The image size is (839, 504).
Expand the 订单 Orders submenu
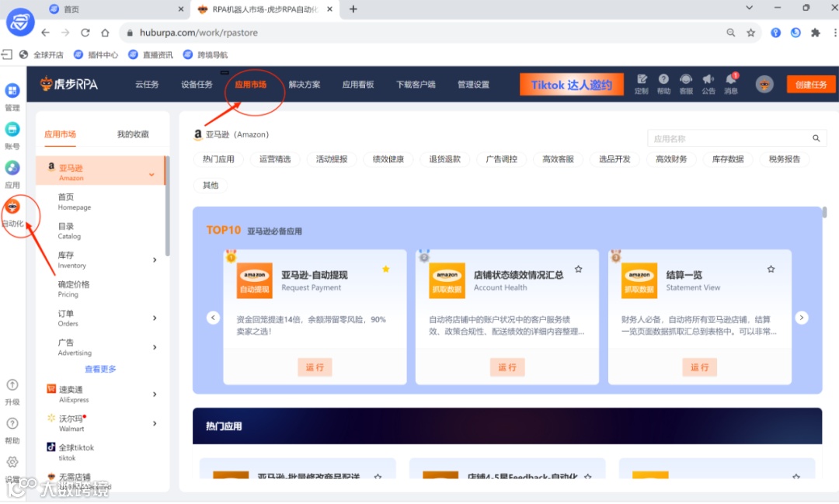click(155, 318)
